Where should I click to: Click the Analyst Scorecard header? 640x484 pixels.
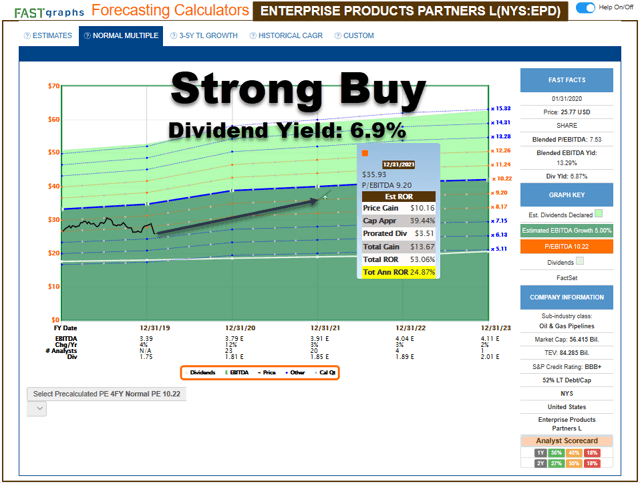coord(567,441)
